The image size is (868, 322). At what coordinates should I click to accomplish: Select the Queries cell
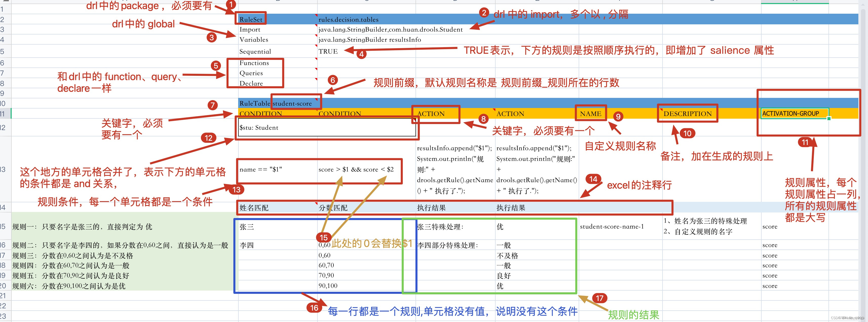[278, 73]
